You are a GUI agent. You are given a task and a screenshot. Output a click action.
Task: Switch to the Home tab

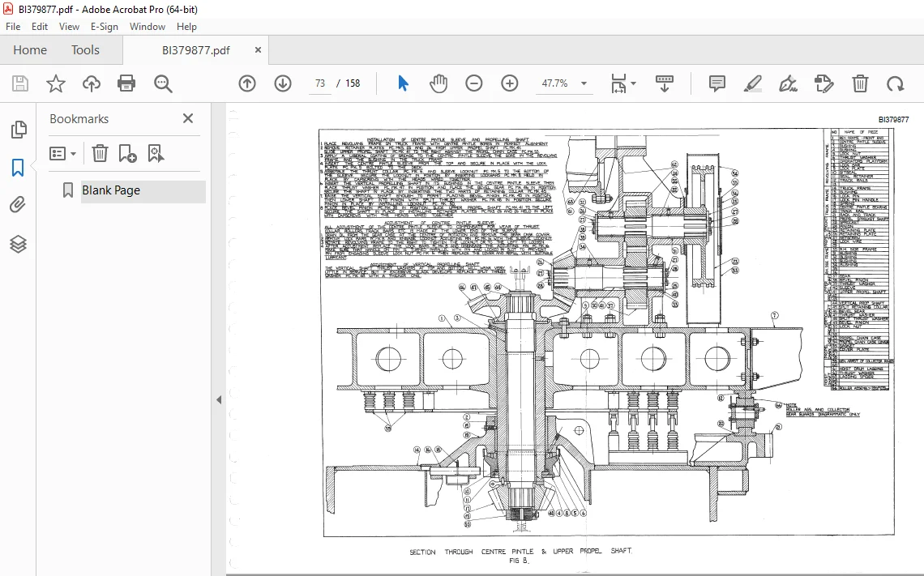pyautogui.click(x=30, y=50)
